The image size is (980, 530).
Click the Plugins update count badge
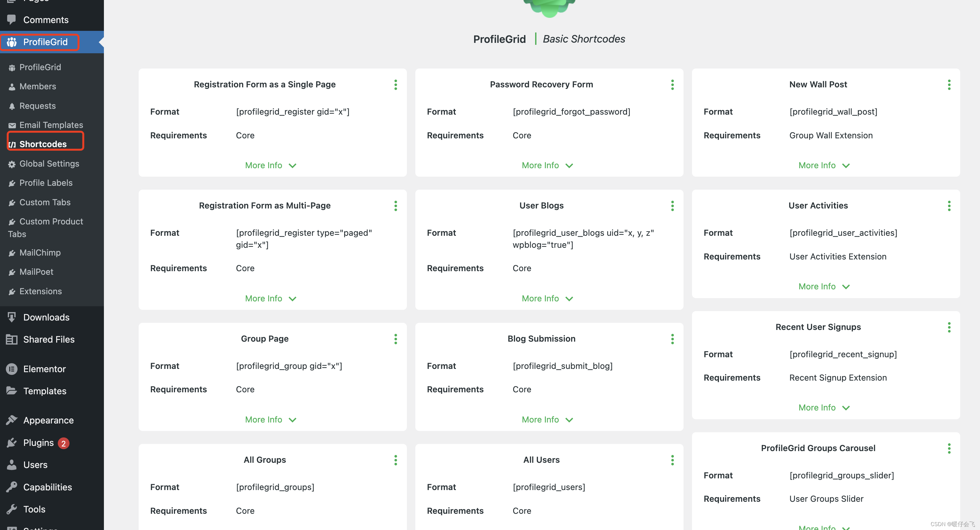(x=64, y=443)
